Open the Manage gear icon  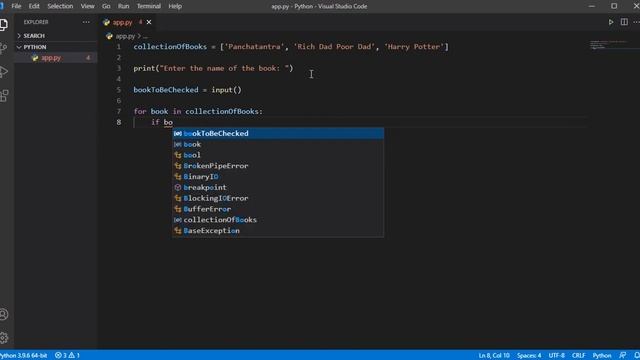[x=4, y=338]
